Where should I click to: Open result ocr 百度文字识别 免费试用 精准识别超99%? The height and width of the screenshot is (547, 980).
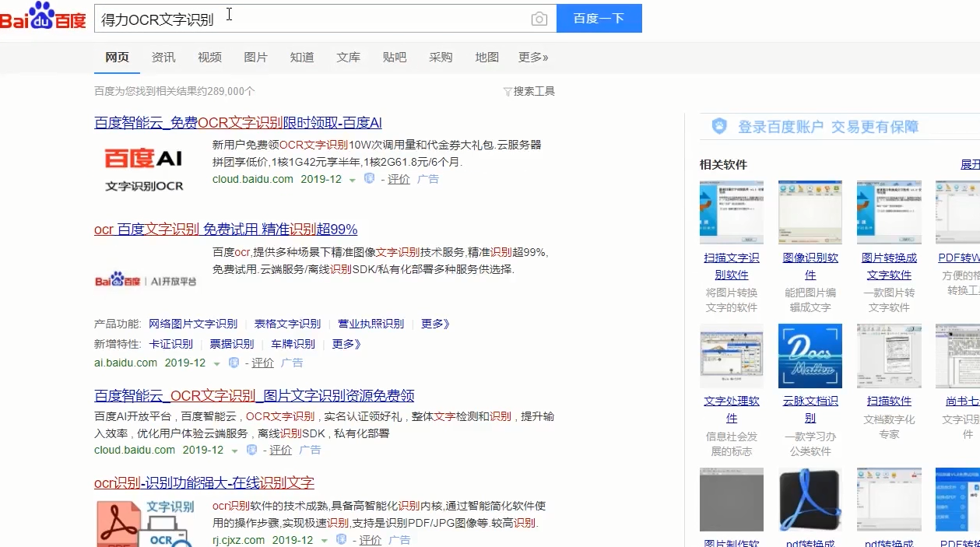coord(226,230)
